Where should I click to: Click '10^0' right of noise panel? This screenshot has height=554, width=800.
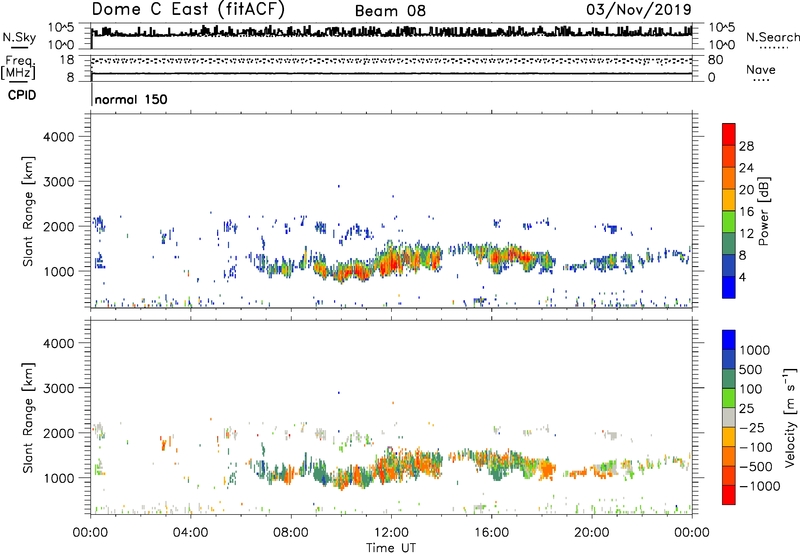coord(721,45)
